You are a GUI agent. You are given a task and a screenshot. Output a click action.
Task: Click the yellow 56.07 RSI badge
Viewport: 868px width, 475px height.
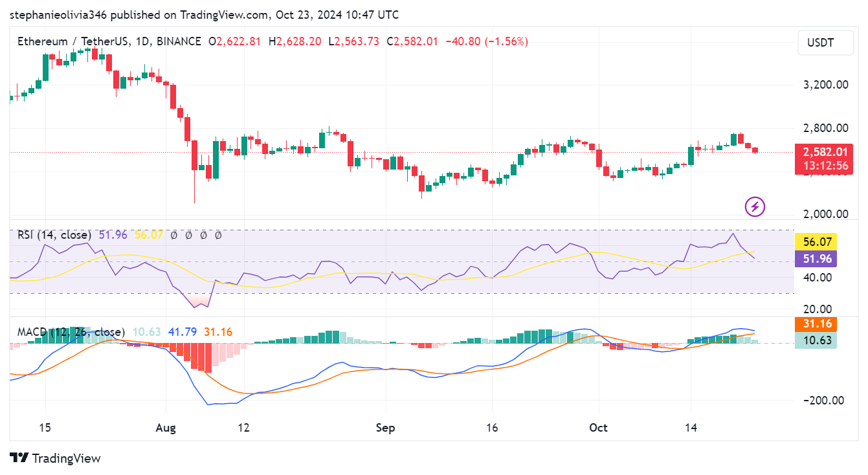click(x=815, y=241)
